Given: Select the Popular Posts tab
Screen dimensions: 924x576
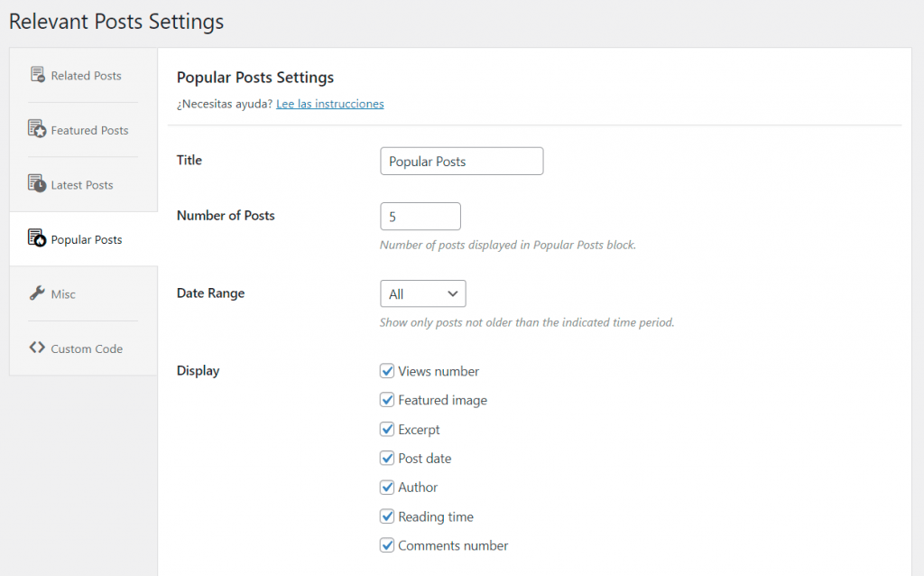Looking at the screenshot, I should (x=84, y=239).
